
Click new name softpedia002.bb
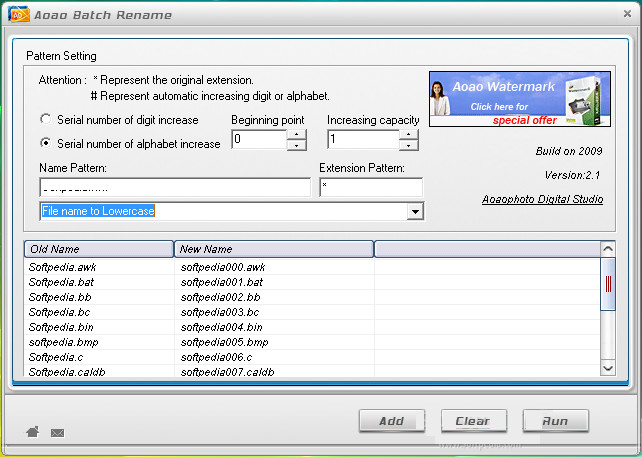(221, 297)
